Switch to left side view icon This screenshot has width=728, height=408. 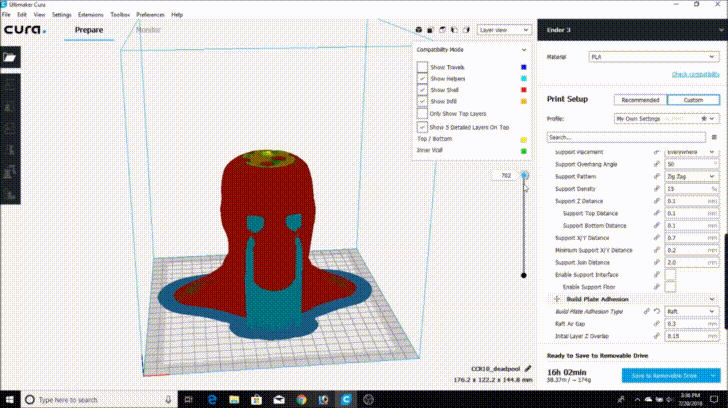click(x=455, y=30)
